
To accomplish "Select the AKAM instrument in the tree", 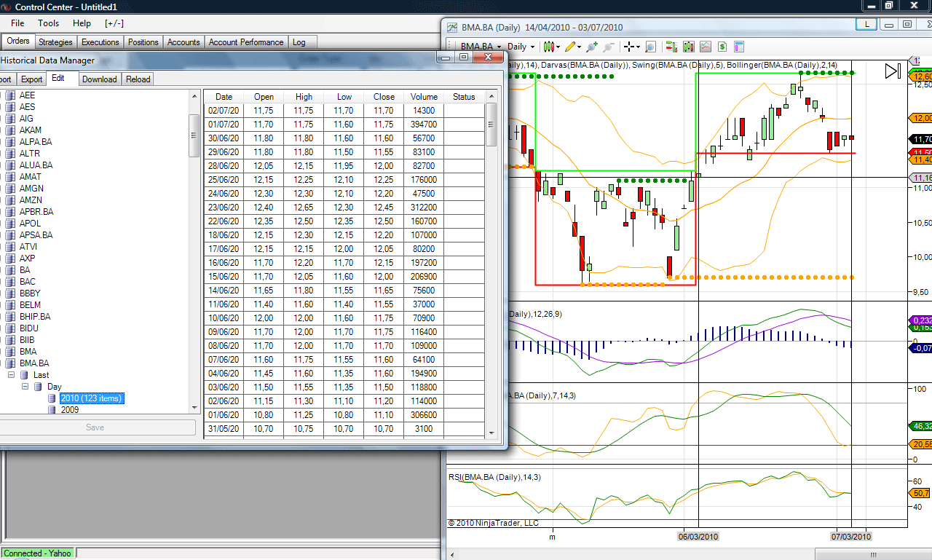I will pos(31,130).
